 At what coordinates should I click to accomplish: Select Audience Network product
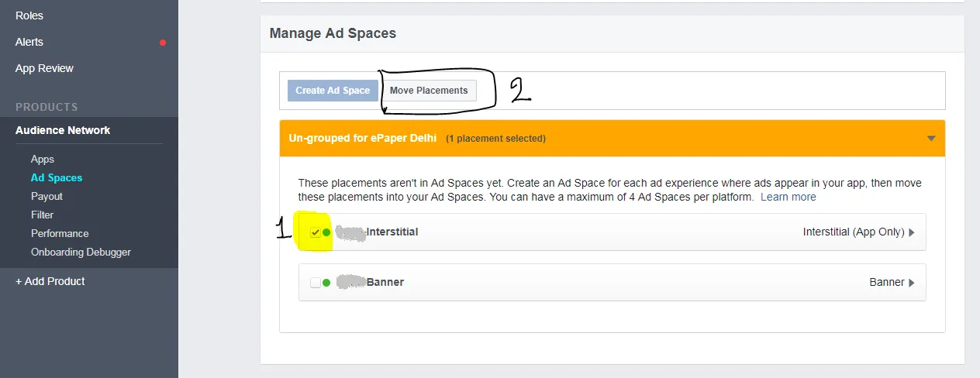[x=63, y=130]
